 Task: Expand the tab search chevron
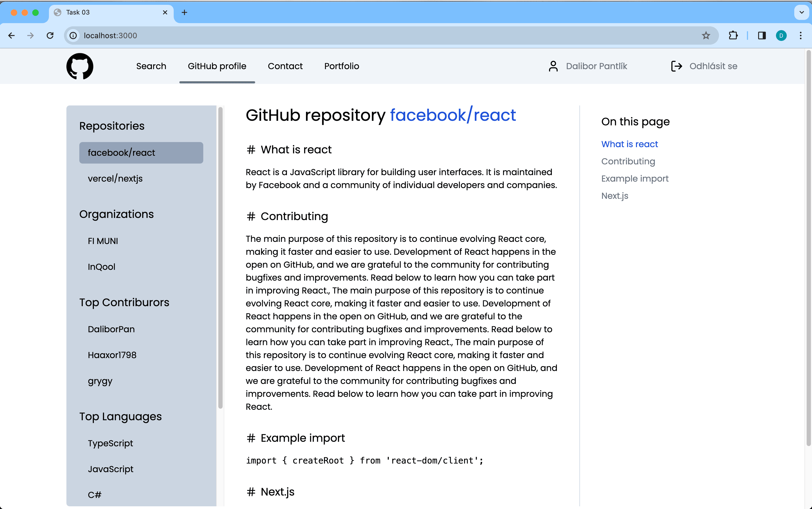(802, 12)
